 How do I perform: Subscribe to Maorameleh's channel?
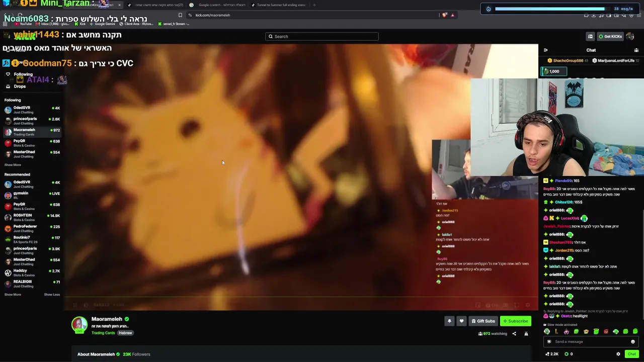click(x=516, y=321)
